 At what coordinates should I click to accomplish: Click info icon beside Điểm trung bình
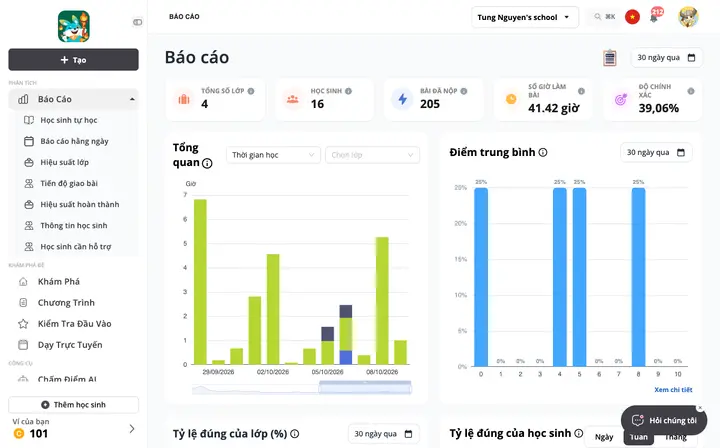(x=543, y=152)
